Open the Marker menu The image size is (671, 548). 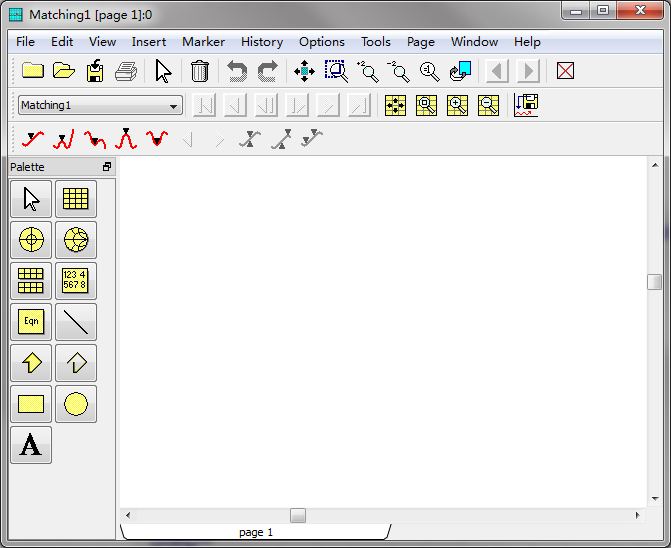pos(203,42)
